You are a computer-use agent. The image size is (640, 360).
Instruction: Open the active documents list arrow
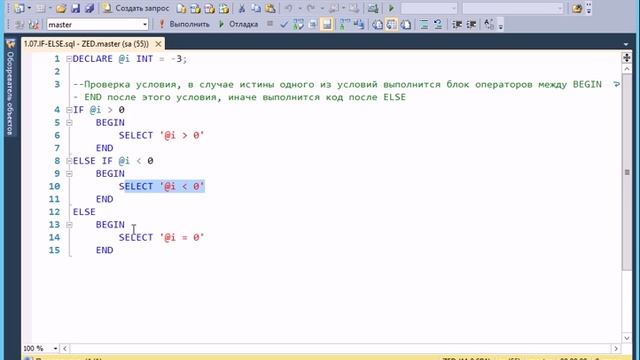(x=626, y=44)
